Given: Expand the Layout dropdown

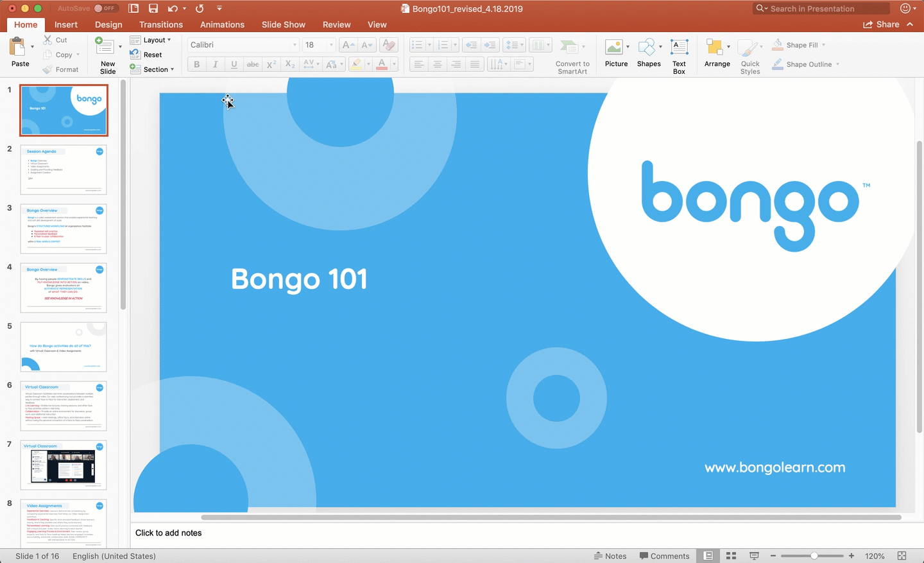Looking at the screenshot, I should (151, 40).
